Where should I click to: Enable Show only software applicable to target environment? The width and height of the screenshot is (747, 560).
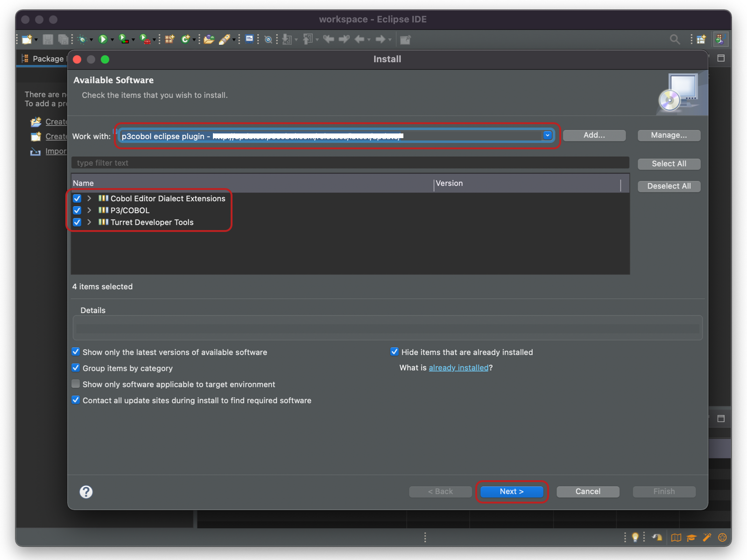pos(76,384)
